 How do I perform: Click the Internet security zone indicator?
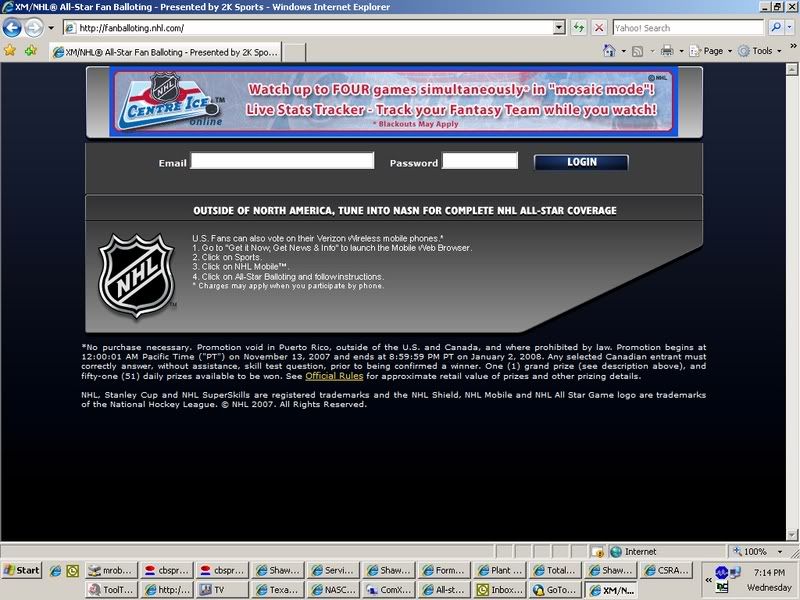pyautogui.click(x=635, y=552)
